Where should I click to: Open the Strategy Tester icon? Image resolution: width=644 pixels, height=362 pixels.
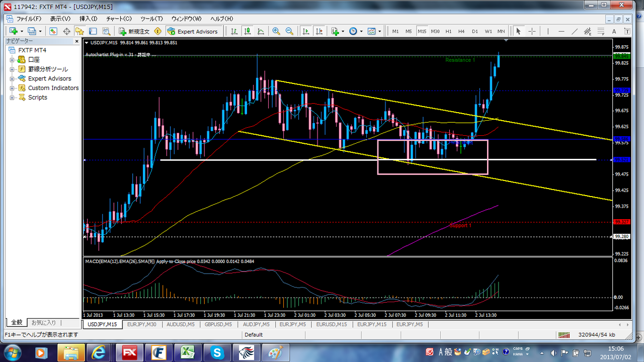pos(106,31)
